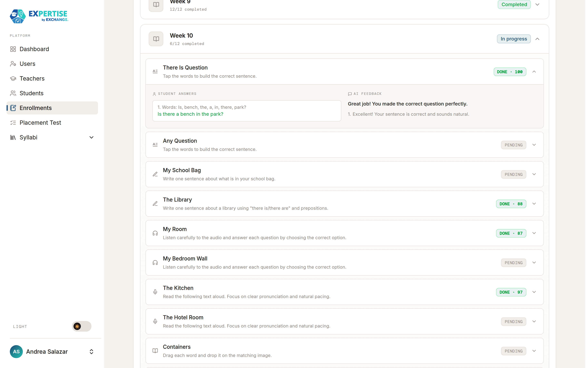Image resolution: width=588 pixels, height=368 pixels.
Task: Click the AS user avatar
Action: coord(16,352)
